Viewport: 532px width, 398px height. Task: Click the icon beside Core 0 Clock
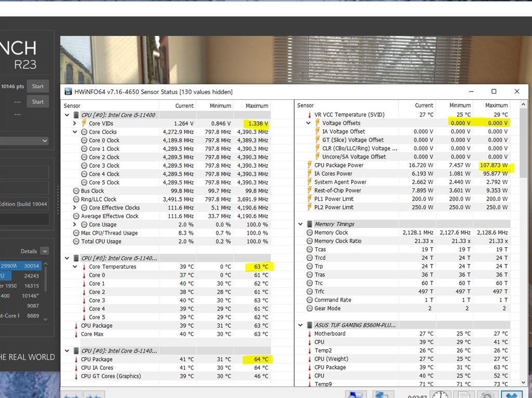click(x=84, y=140)
